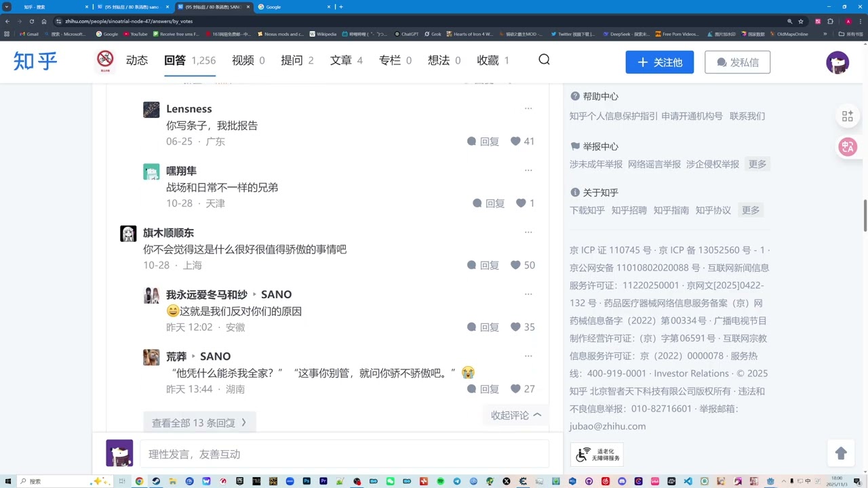Open the 联系我们 link
The image size is (868, 488).
point(747,116)
